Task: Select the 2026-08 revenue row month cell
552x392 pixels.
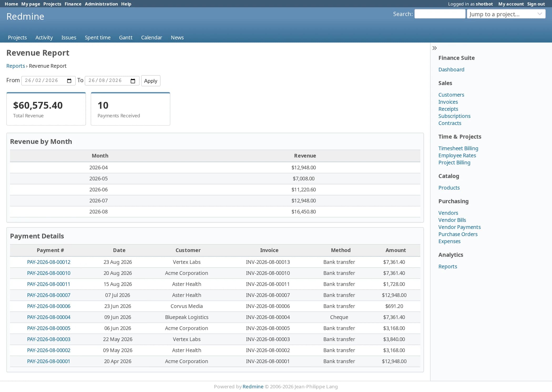Action: click(x=99, y=212)
